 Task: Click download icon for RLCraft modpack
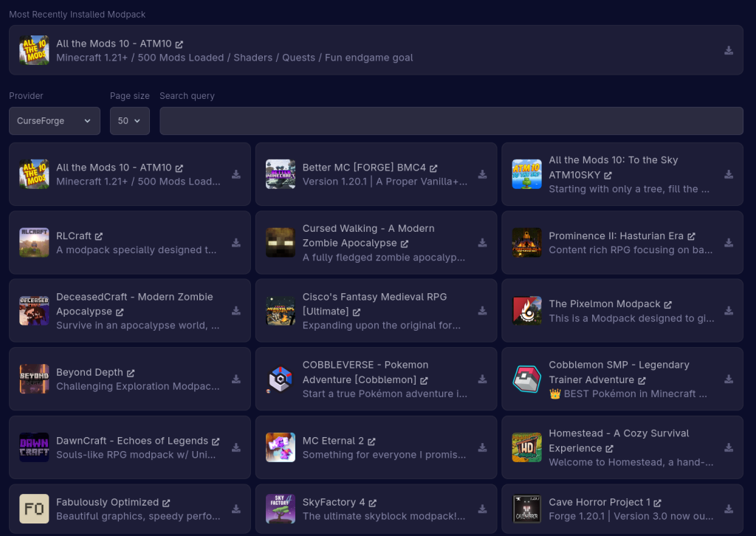[236, 243]
